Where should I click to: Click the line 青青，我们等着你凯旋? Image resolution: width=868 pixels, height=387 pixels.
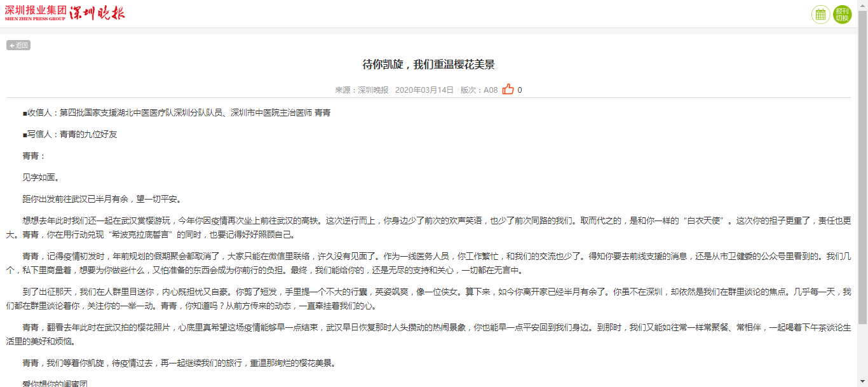[179, 363]
